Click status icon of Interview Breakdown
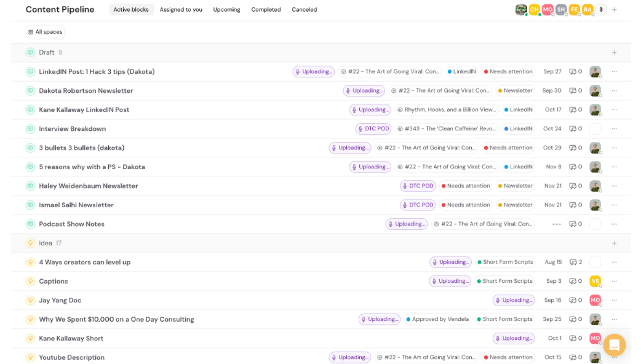Screen dimensions: 641x364 tap(30, 129)
